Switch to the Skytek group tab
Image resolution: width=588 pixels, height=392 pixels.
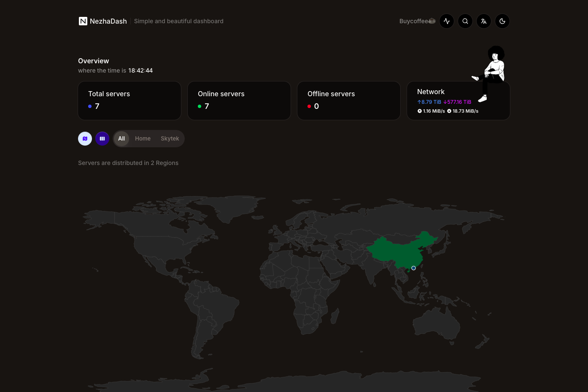[x=170, y=138]
